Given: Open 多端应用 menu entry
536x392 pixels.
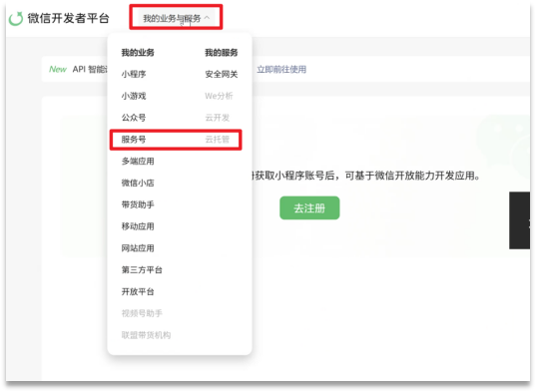Looking at the screenshot, I should tap(138, 162).
